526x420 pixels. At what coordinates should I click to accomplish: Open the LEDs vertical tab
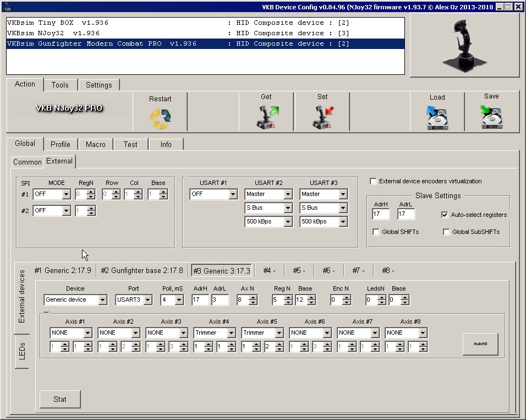pyautogui.click(x=22, y=351)
